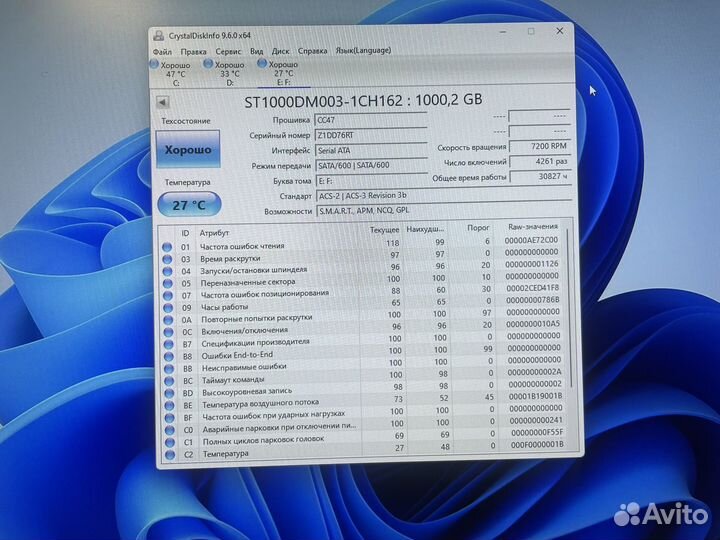Click status dot for Переназначенные сектора
Viewport: 720px width, 540px height.
click(168, 283)
